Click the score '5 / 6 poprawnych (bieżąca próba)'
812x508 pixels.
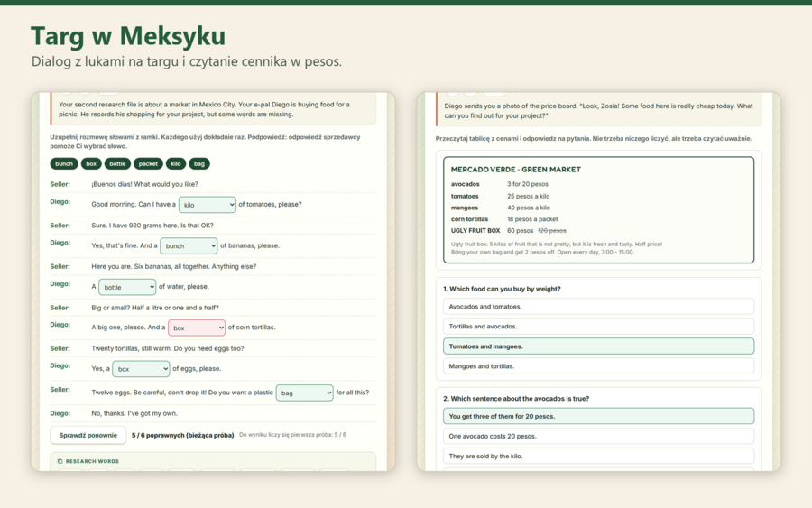183,435
